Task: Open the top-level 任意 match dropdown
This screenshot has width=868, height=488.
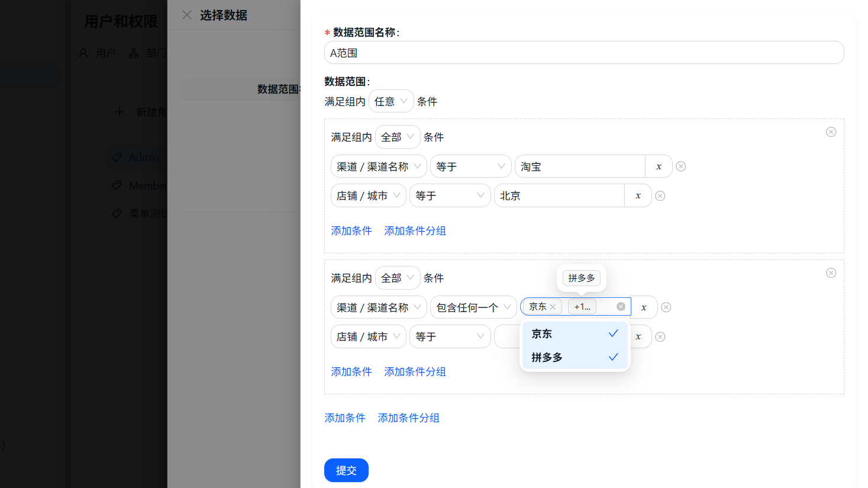Action: 391,101
